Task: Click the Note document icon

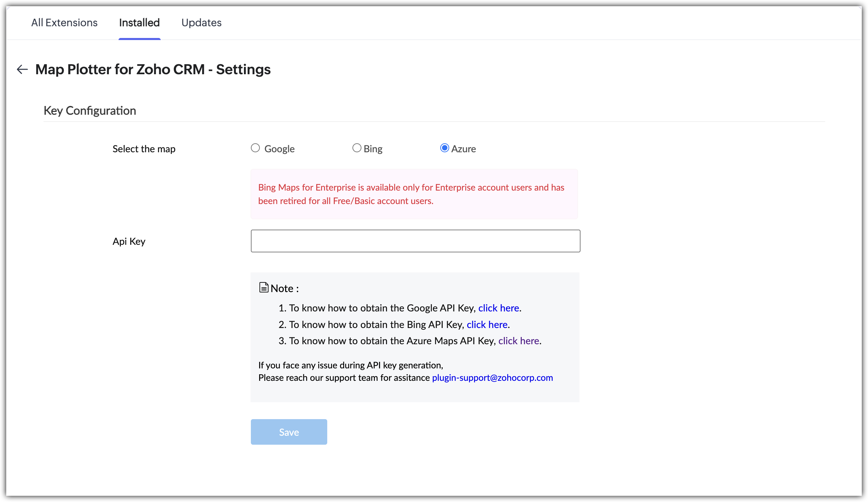Action: [x=264, y=288]
